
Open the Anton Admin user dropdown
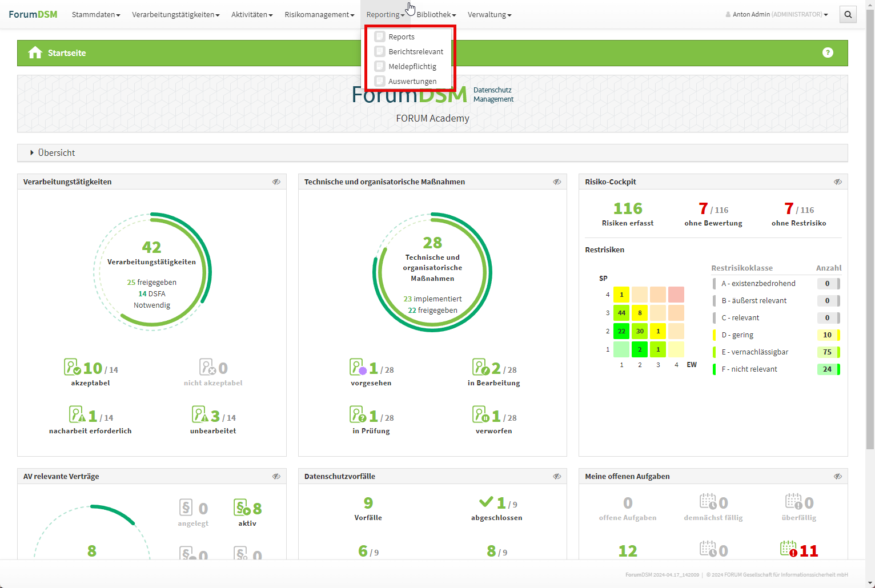776,15
